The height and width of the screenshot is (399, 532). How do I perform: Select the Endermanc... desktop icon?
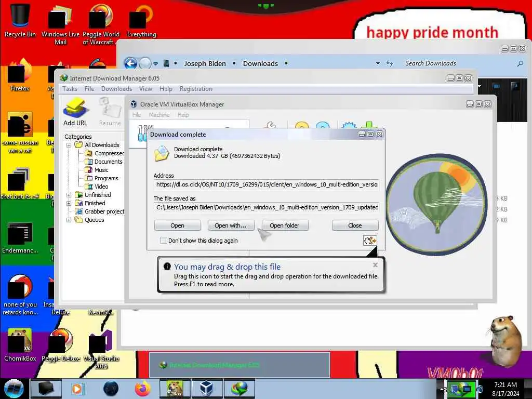click(x=20, y=237)
